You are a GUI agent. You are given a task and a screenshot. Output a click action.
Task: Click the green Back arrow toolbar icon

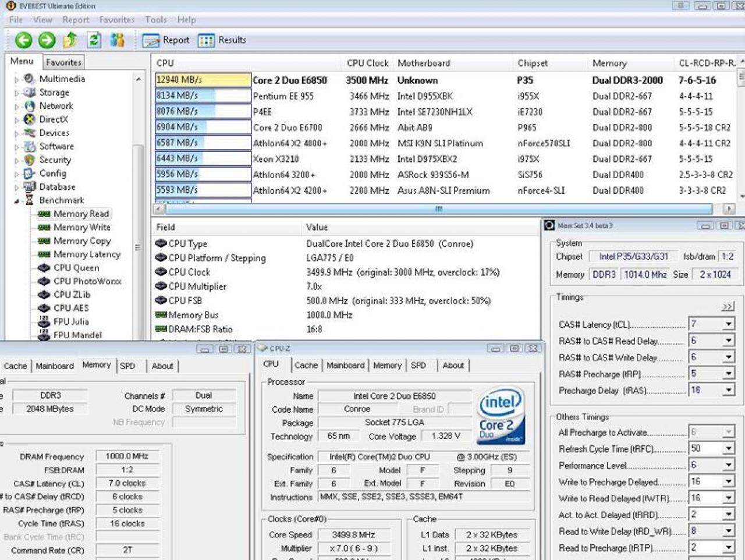(x=23, y=40)
